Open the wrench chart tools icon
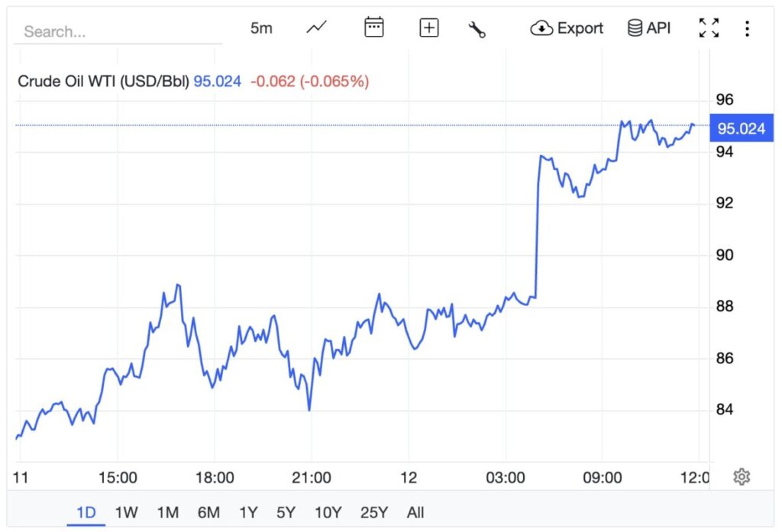This screenshot has width=782, height=532. tap(477, 29)
